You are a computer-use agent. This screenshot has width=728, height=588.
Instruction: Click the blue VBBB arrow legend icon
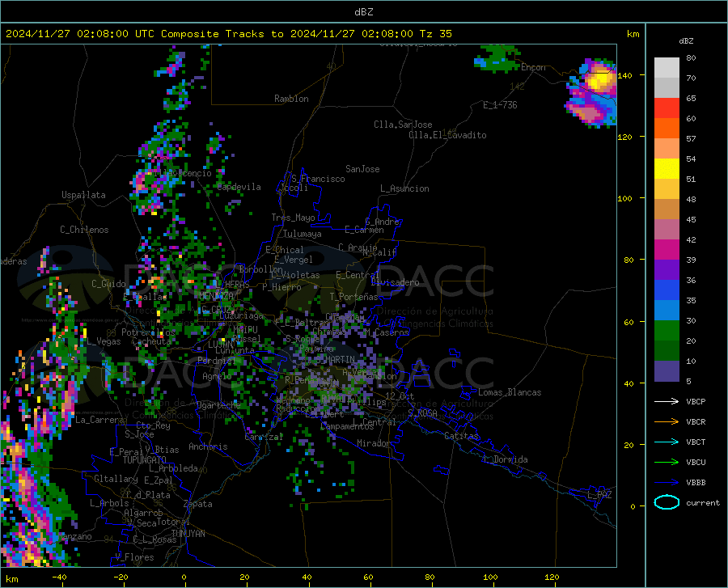pyautogui.click(x=667, y=483)
